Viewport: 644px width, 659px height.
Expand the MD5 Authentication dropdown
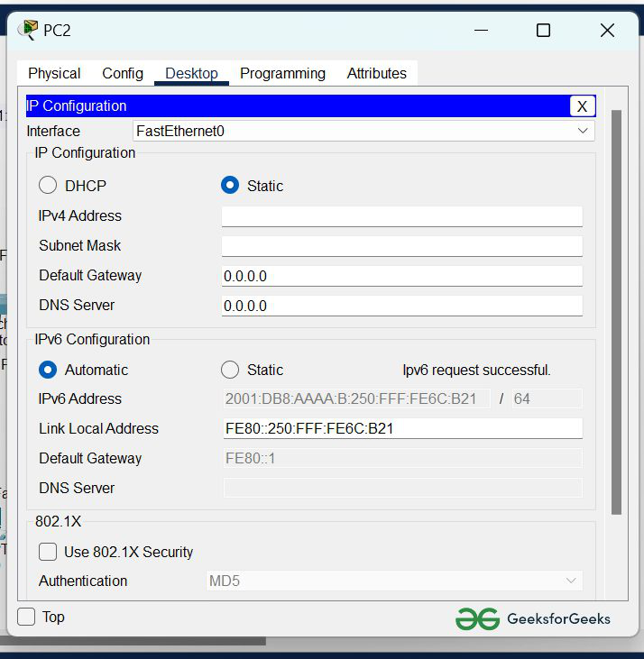[393, 581]
